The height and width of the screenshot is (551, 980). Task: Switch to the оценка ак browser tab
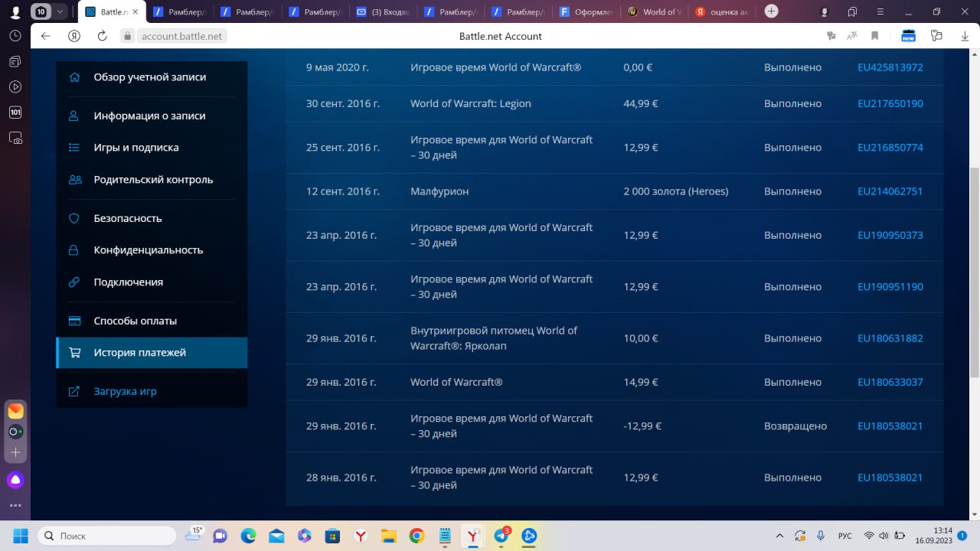pos(722,11)
